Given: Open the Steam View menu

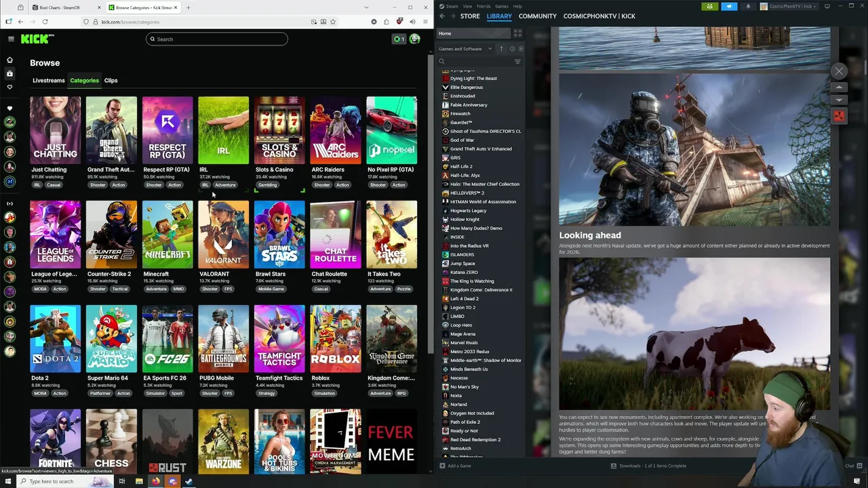Looking at the screenshot, I should [x=467, y=6].
